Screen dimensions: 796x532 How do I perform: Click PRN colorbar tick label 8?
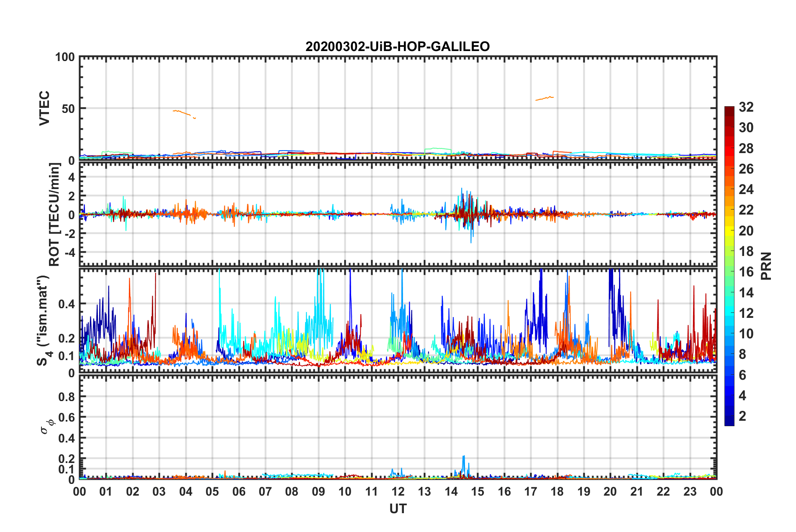[x=742, y=354]
